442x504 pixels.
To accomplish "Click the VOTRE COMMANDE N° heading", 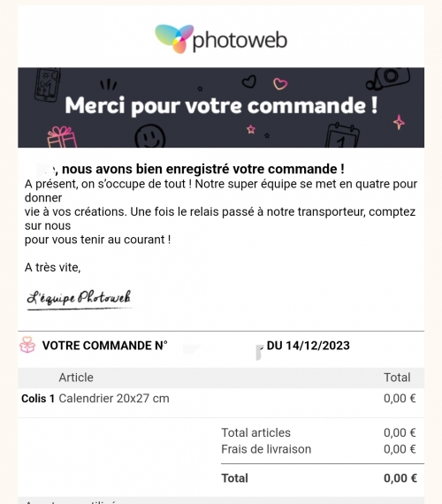I will (105, 346).
